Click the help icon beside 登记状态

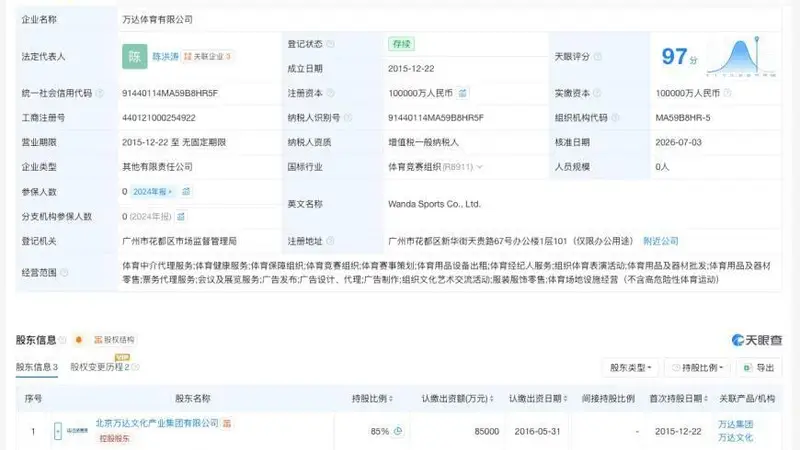click(x=331, y=44)
